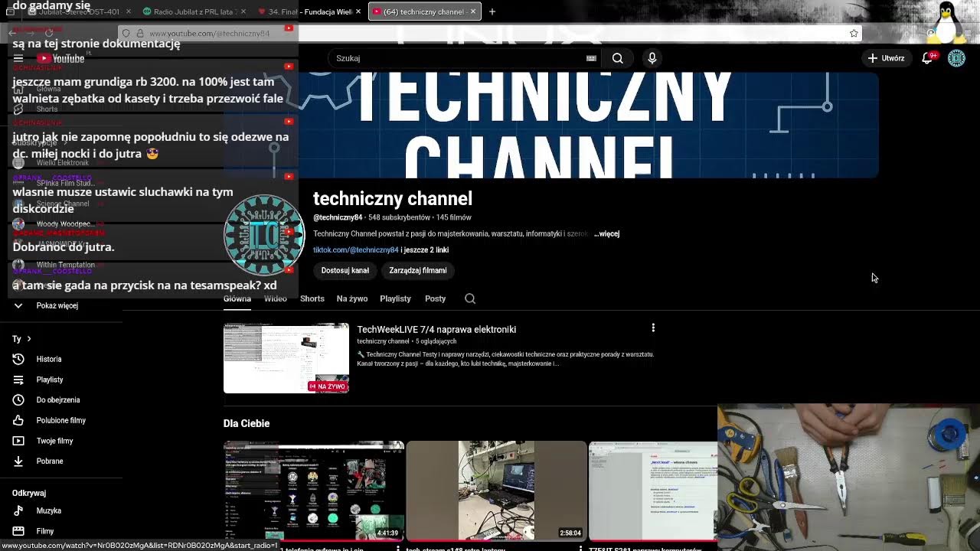Viewport: 980px width, 551px height.
Task: Click the round channel avatar logo
Action: 264,235
